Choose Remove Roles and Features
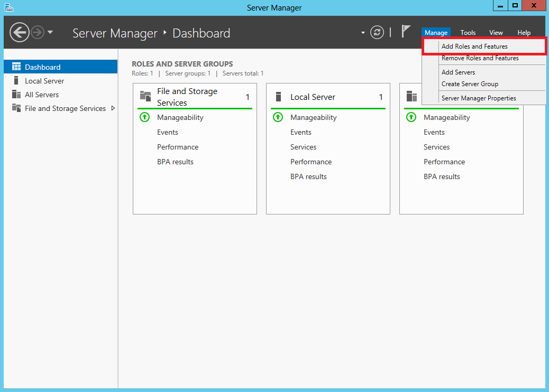 click(480, 58)
